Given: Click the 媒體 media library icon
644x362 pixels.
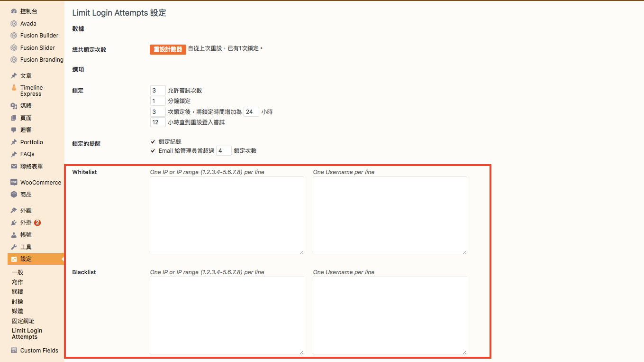Looking at the screenshot, I should click(14, 106).
